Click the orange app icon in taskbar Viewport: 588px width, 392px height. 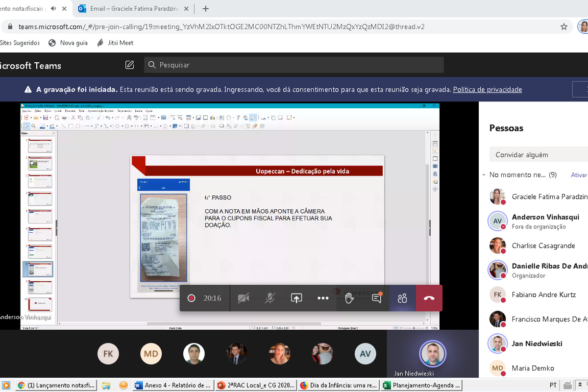click(123, 385)
